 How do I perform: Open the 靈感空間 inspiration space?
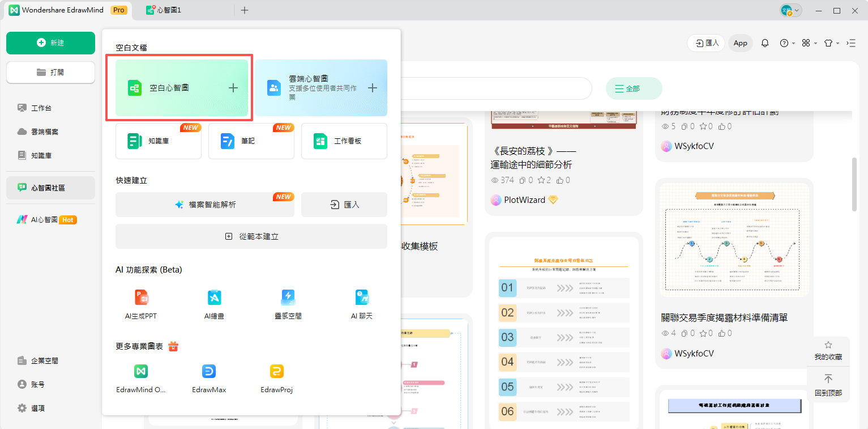click(288, 298)
